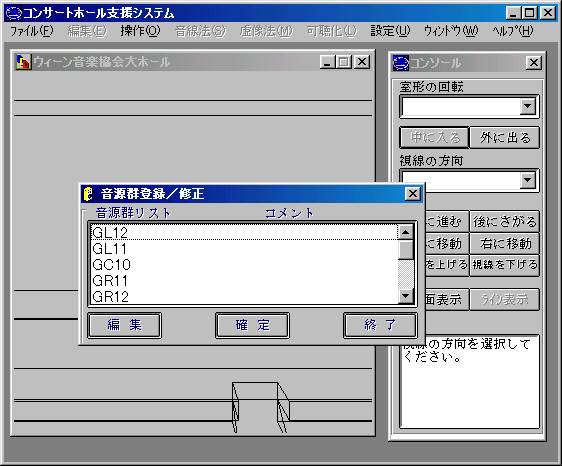Expand the 視線の方向 combo box
The image size is (562, 466).
point(527,180)
